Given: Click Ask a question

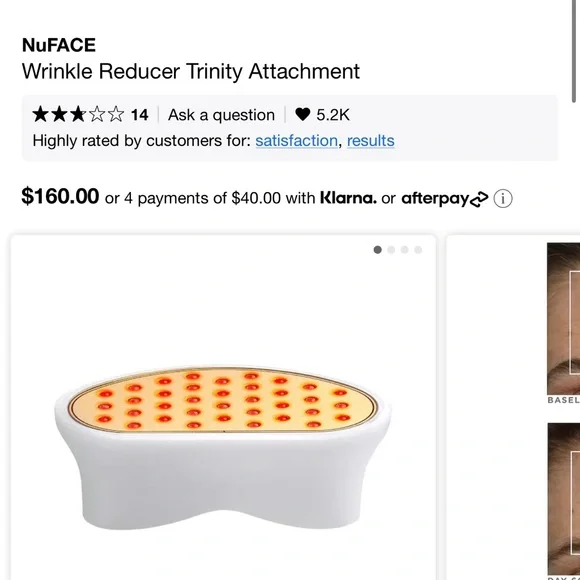Looking at the screenshot, I should pos(221,115).
